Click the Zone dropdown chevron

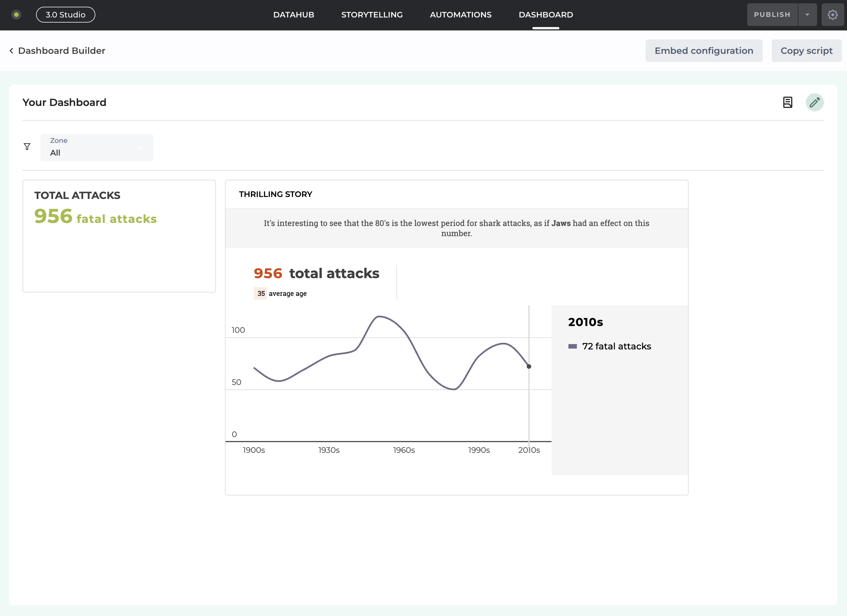pyautogui.click(x=139, y=147)
